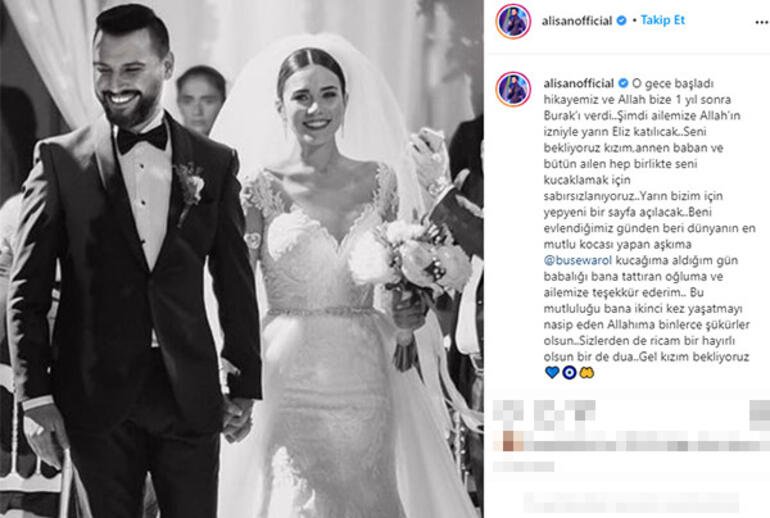This screenshot has height=518, width=770.
Task: Click the black-and-white wedding photo
Action: tap(242, 259)
